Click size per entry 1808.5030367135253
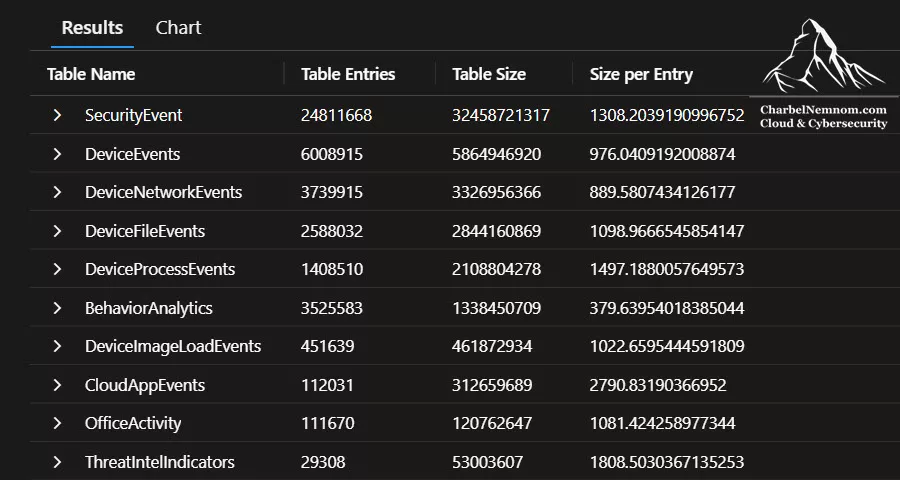Image resolution: width=900 pixels, height=480 pixels. coord(667,462)
